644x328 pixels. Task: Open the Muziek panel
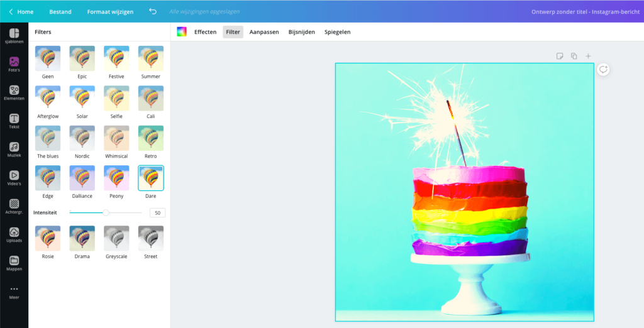coord(14,150)
